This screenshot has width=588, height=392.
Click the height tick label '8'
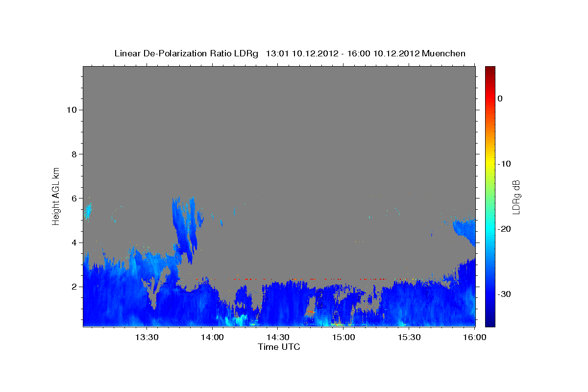tap(74, 154)
